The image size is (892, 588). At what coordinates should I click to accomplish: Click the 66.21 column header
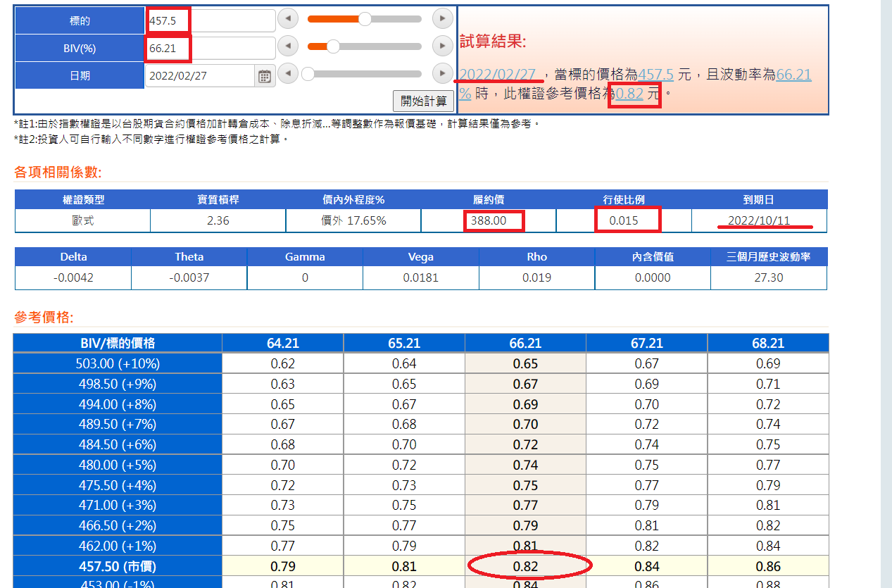point(525,343)
